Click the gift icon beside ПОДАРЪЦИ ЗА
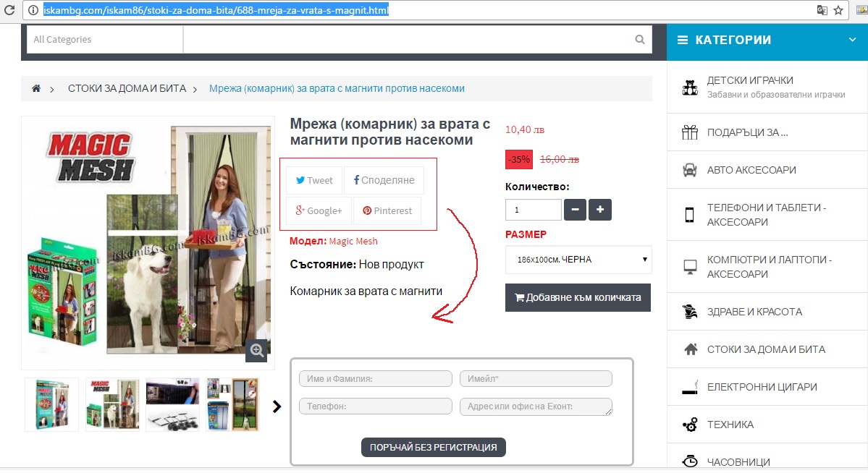The width and height of the screenshot is (868, 473). click(690, 132)
